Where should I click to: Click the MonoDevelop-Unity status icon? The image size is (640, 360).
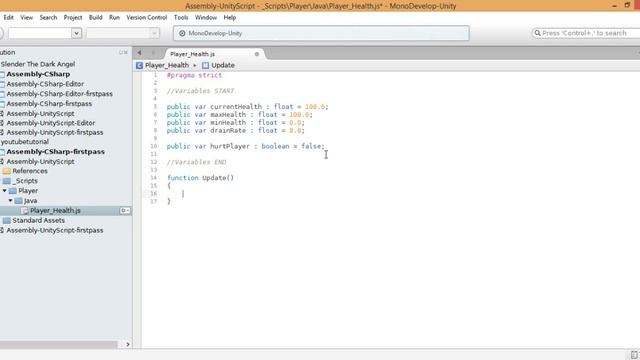click(182, 33)
